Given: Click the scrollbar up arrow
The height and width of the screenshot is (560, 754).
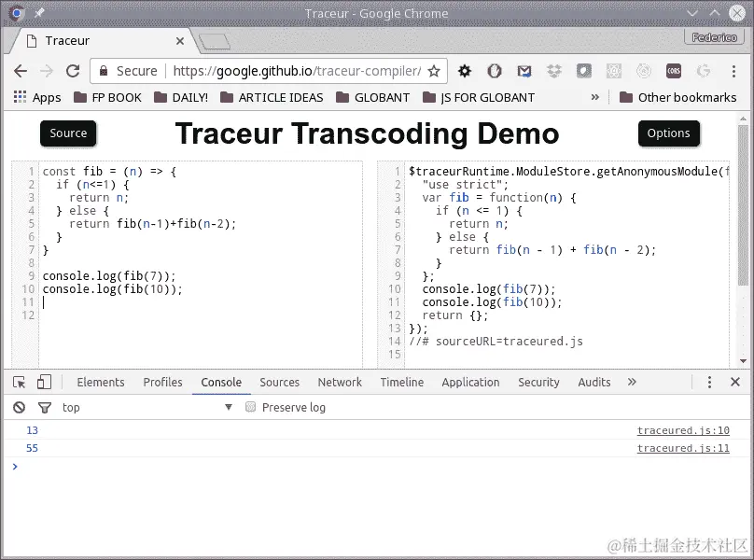Looking at the screenshot, I should (743, 119).
